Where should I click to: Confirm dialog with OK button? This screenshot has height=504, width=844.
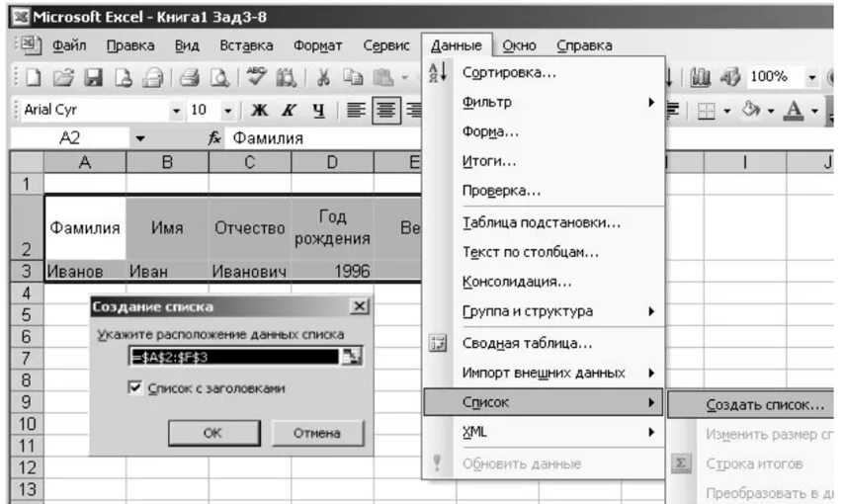point(213,433)
